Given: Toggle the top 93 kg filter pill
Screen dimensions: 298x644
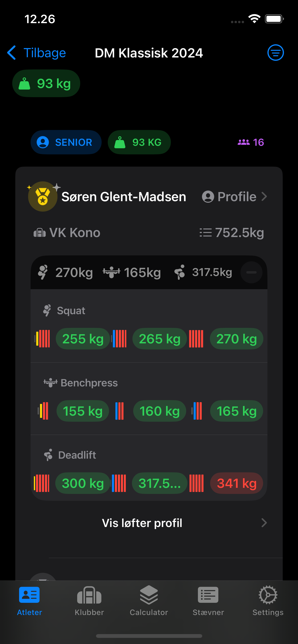Looking at the screenshot, I should click(46, 83).
